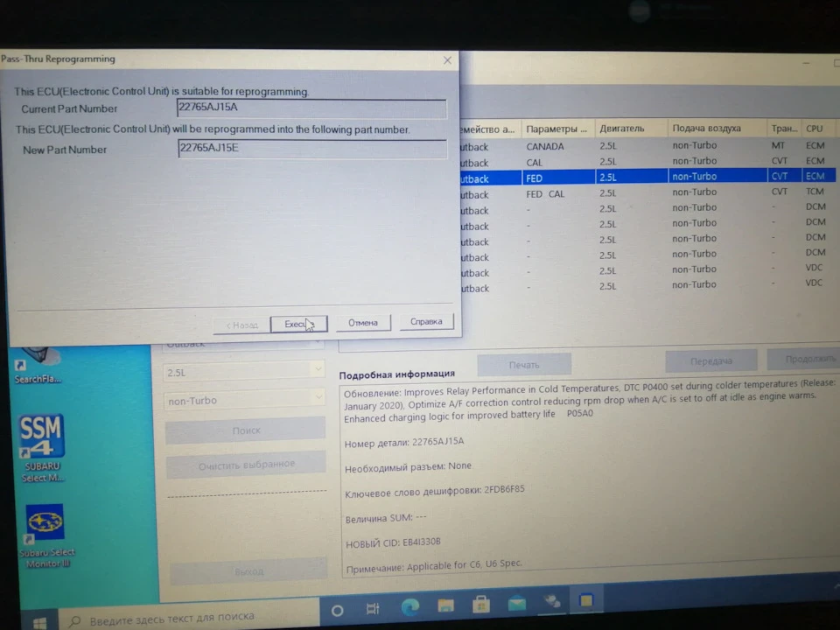The image size is (840, 630).
Task: Sort by the Тран... column header
Action: (x=784, y=128)
